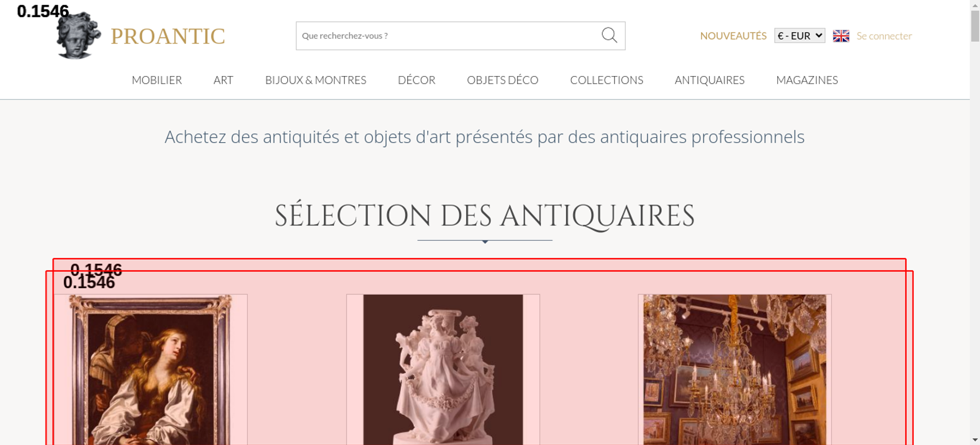This screenshot has height=445, width=980.
Task: Open the EUR currency dropdown
Action: click(800, 36)
